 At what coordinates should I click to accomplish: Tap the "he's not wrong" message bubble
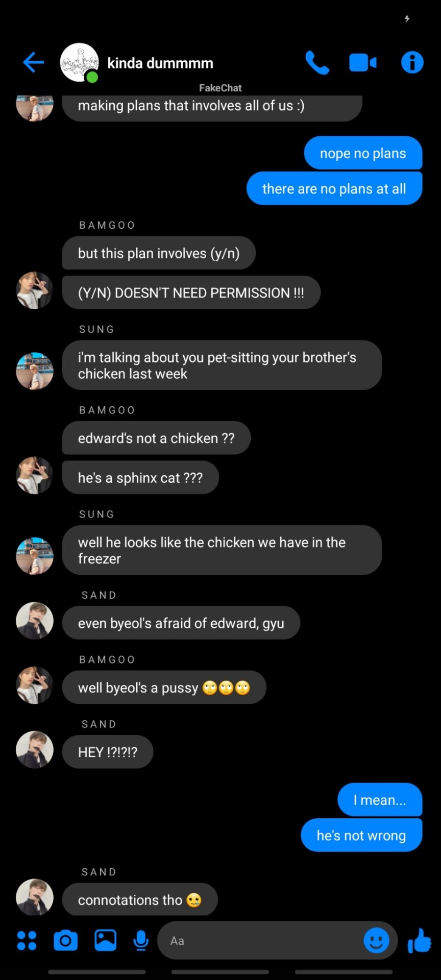pos(361,835)
